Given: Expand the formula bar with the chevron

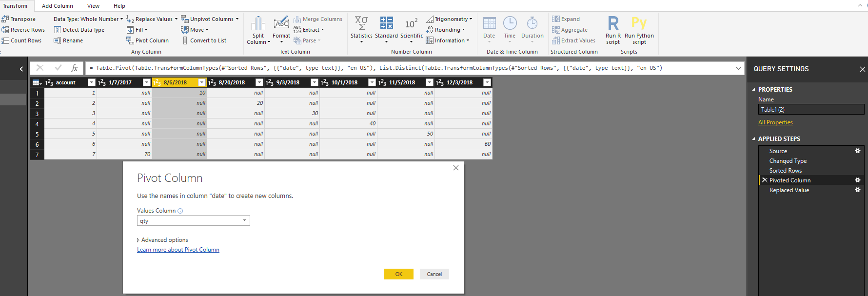Looking at the screenshot, I should [x=738, y=68].
